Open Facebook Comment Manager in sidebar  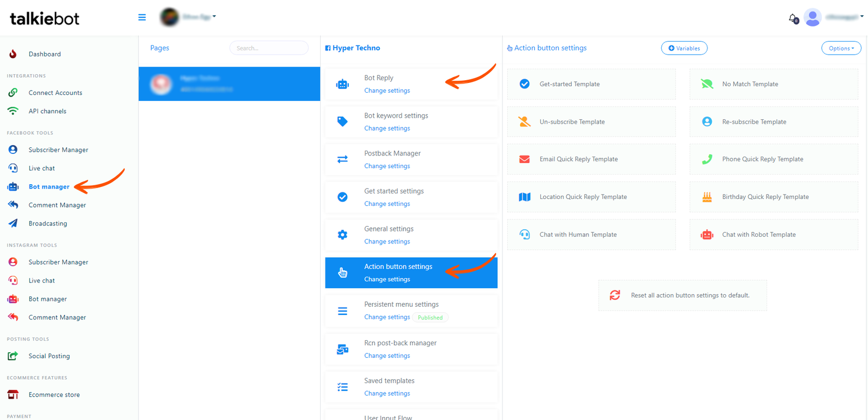point(57,205)
